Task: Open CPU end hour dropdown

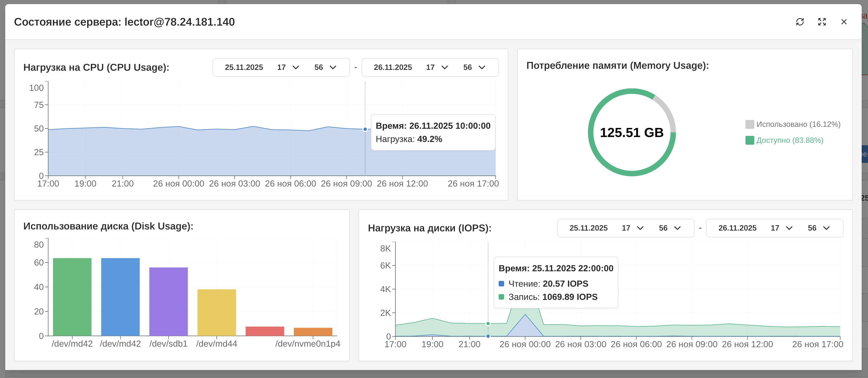Action: pyautogui.click(x=437, y=67)
